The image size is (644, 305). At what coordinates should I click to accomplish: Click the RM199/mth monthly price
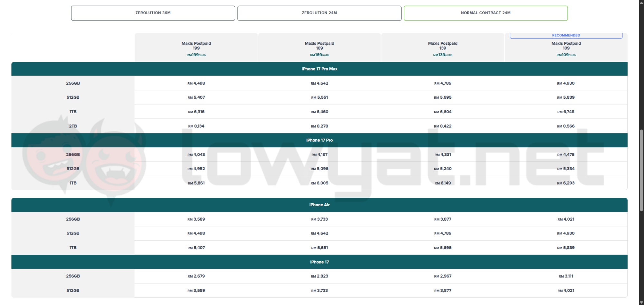196,55
